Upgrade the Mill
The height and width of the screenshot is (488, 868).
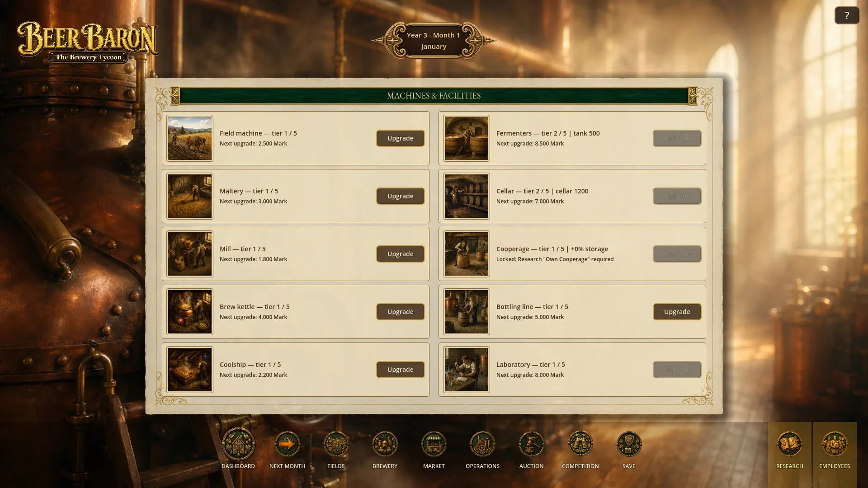click(400, 254)
